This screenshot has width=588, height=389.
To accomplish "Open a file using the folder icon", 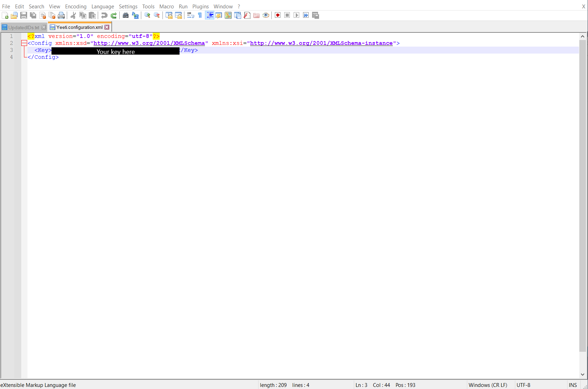I will (x=14, y=15).
